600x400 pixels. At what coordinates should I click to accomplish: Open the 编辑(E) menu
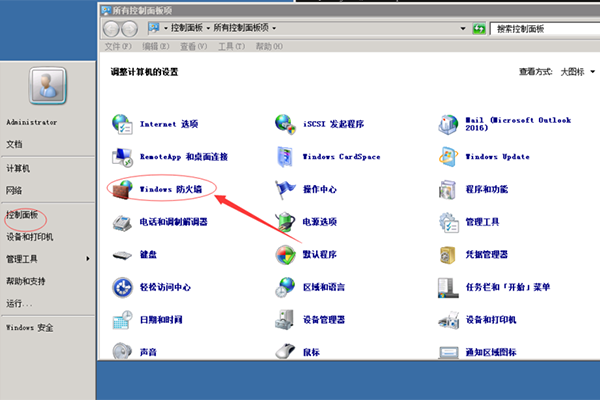pyautogui.click(x=155, y=46)
